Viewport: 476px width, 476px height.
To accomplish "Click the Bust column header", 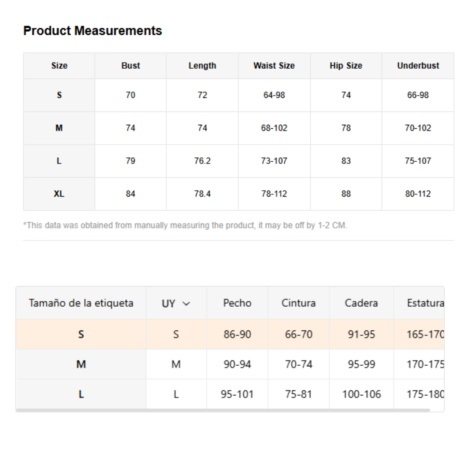I will point(130,66).
